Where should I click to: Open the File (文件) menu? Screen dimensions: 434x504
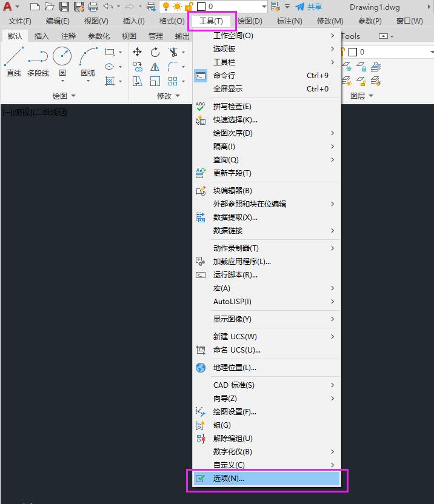pyautogui.click(x=20, y=21)
